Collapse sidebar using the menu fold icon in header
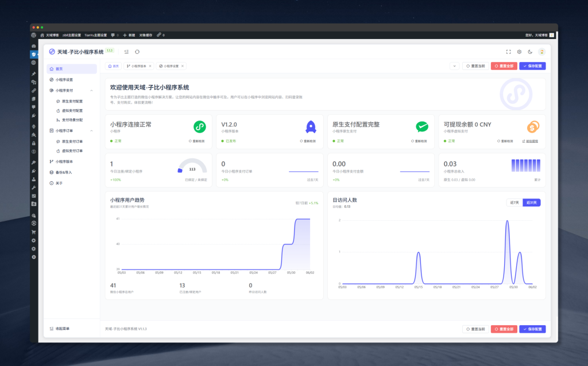 tap(126, 52)
